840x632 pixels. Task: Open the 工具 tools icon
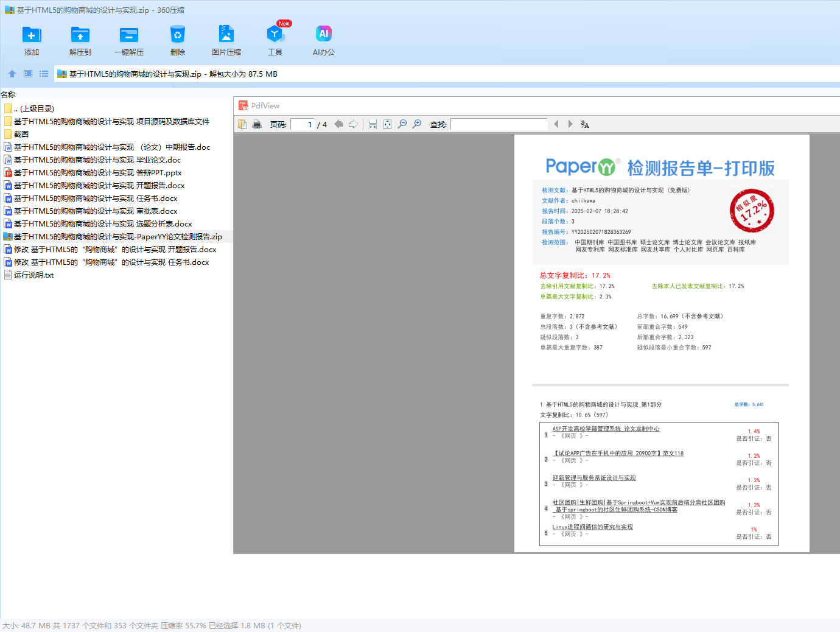tap(275, 35)
